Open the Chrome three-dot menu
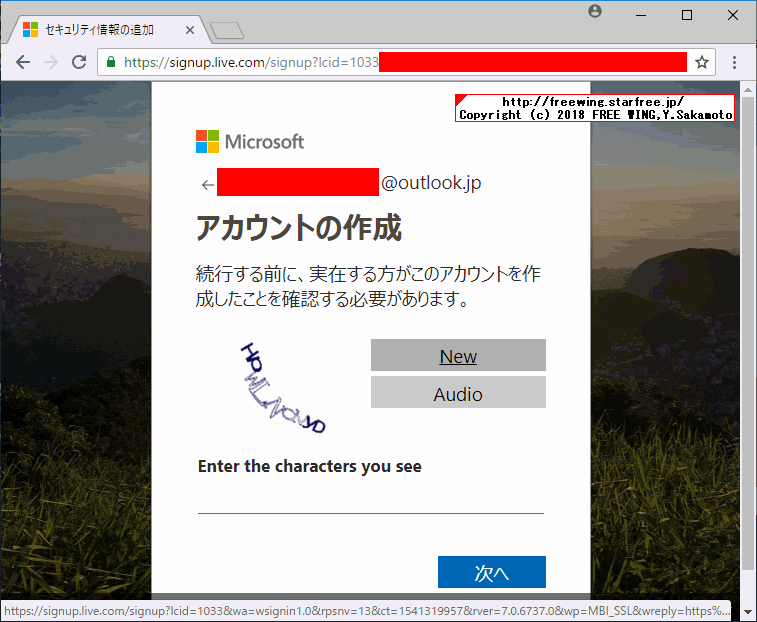The image size is (757, 622). [x=734, y=62]
